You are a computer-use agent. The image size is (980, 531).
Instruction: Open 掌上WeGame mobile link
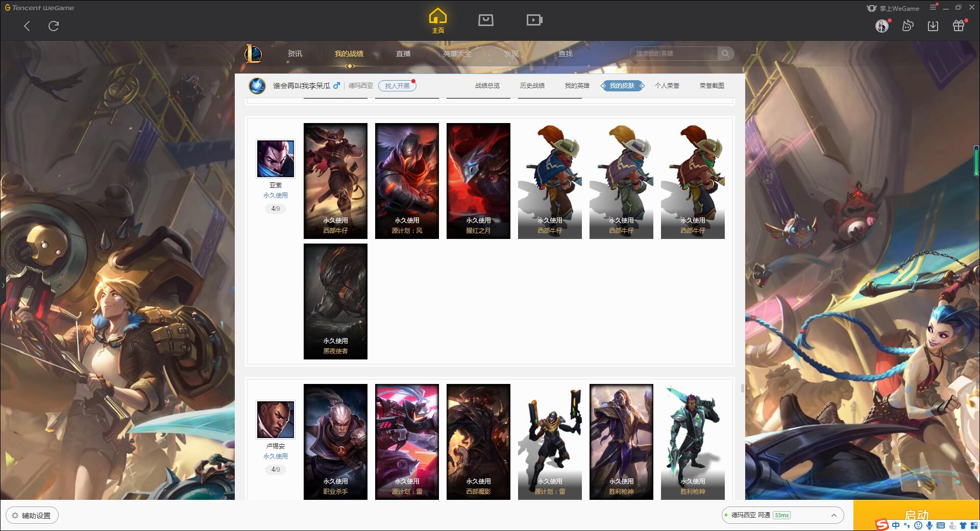coord(893,8)
